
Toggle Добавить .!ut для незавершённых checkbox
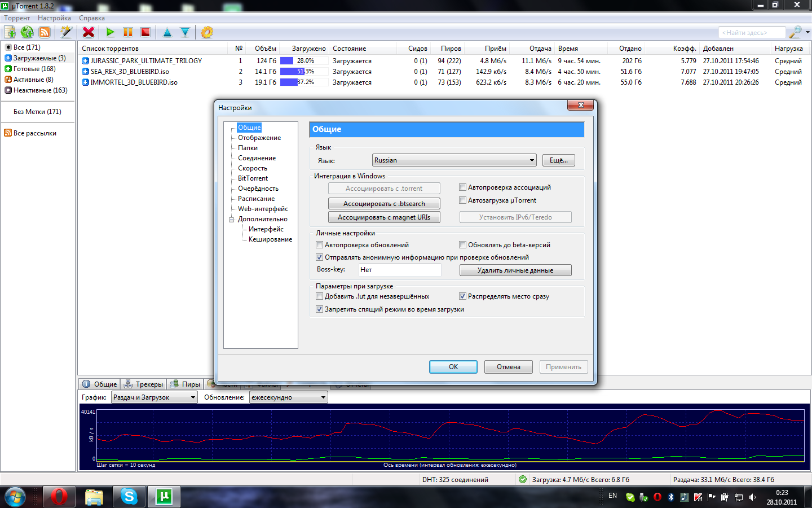pos(319,296)
